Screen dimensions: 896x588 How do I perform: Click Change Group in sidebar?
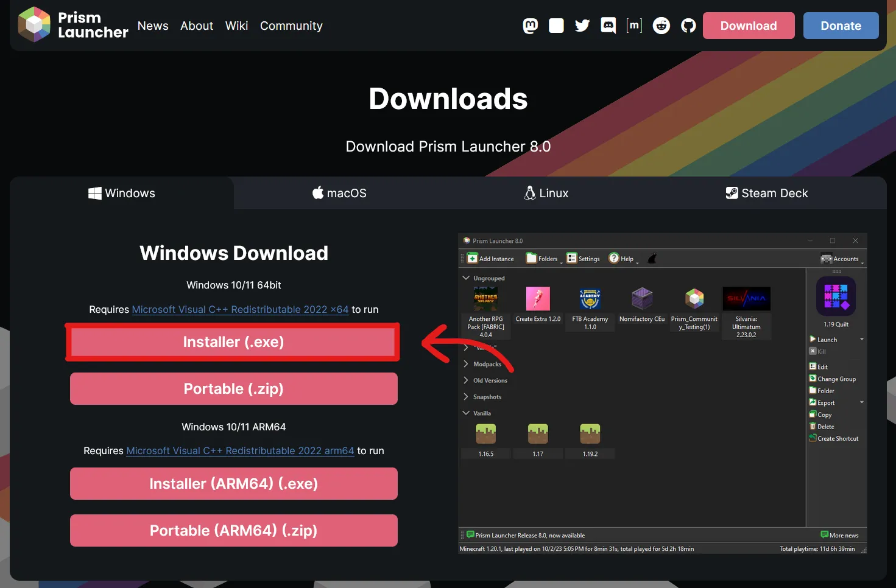833,379
